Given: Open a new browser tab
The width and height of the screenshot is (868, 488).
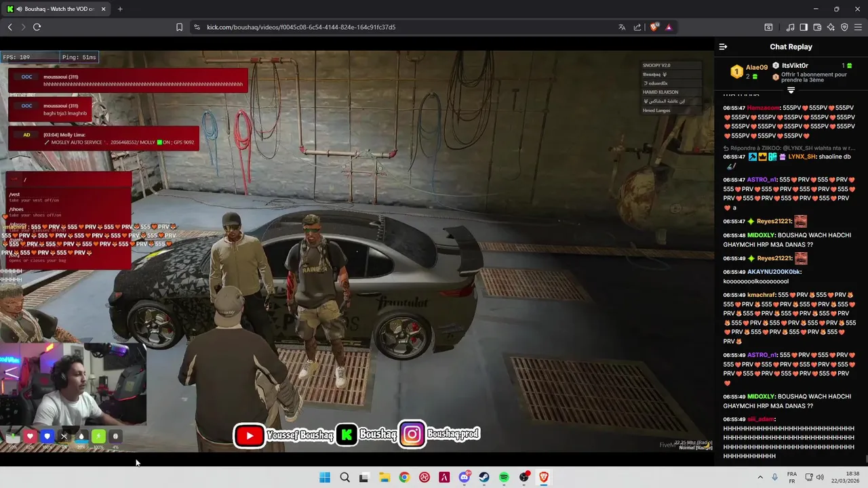Looking at the screenshot, I should click(120, 9).
